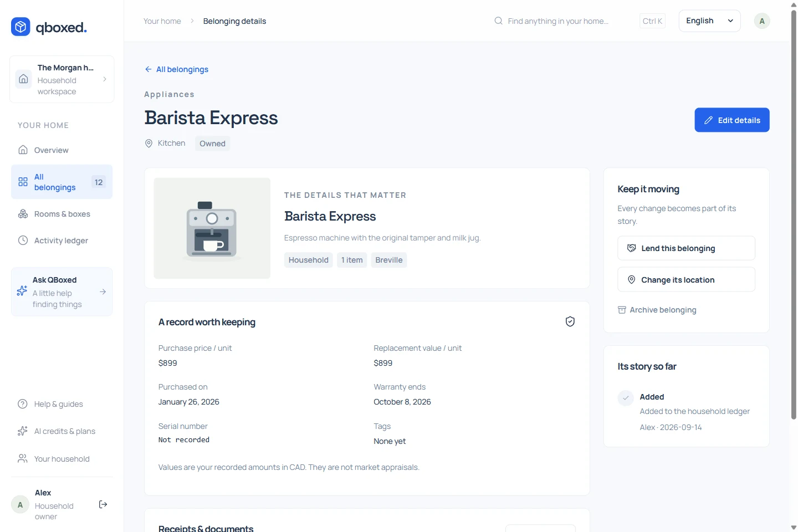798x532 pixels.
Task: Open the espresso machine thumbnail image
Action: pos(212,228)
